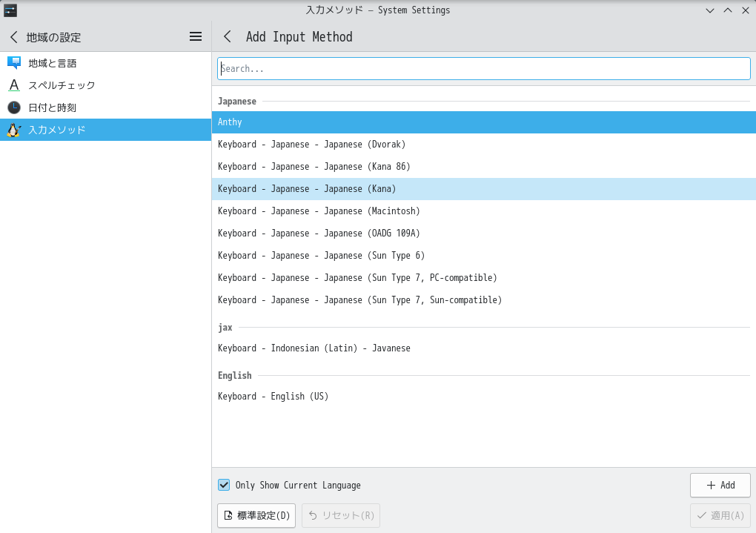Click the System Settings app icon in title bar
756x533 pixels.
10,10
